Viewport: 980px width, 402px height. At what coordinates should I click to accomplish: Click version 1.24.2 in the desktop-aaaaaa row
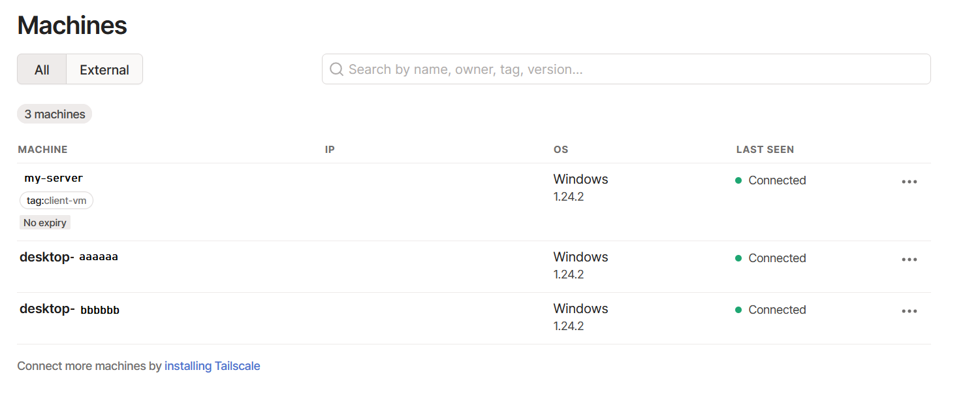pyautogui.click(x=568, y=275)
